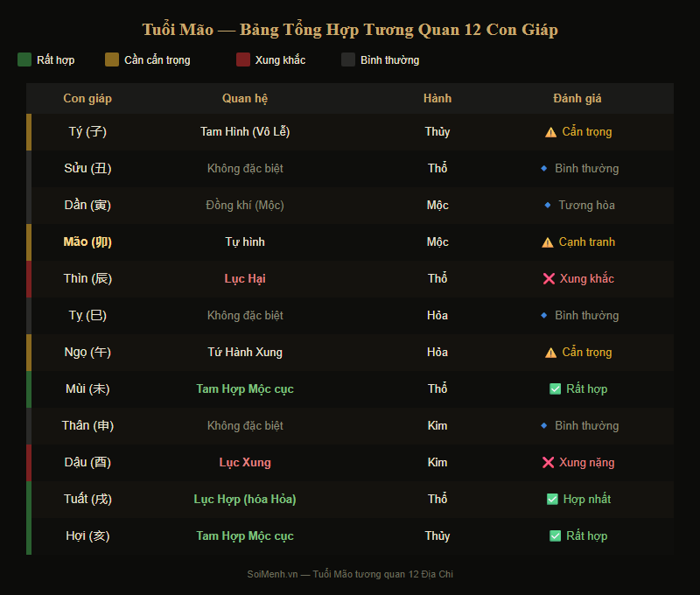Click the red Xung khắc legend swatch

pyautogui.click(x=243, y=59)
